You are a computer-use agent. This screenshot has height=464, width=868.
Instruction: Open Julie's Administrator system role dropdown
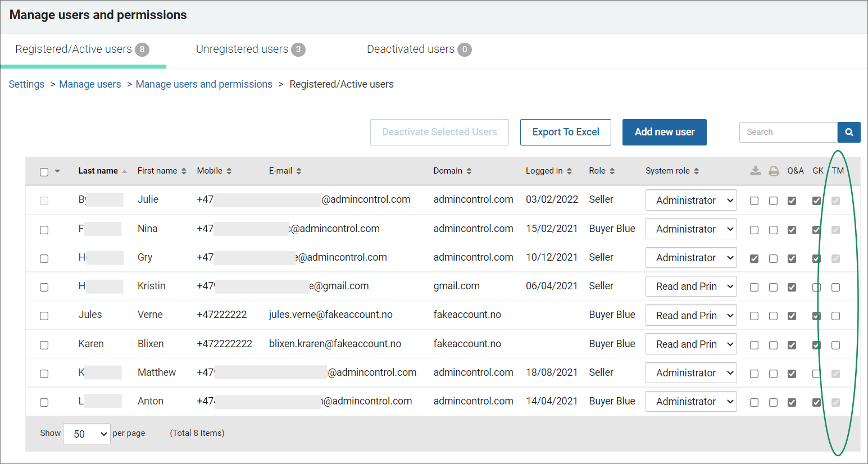pyautogui.click(x=691, y=200)
